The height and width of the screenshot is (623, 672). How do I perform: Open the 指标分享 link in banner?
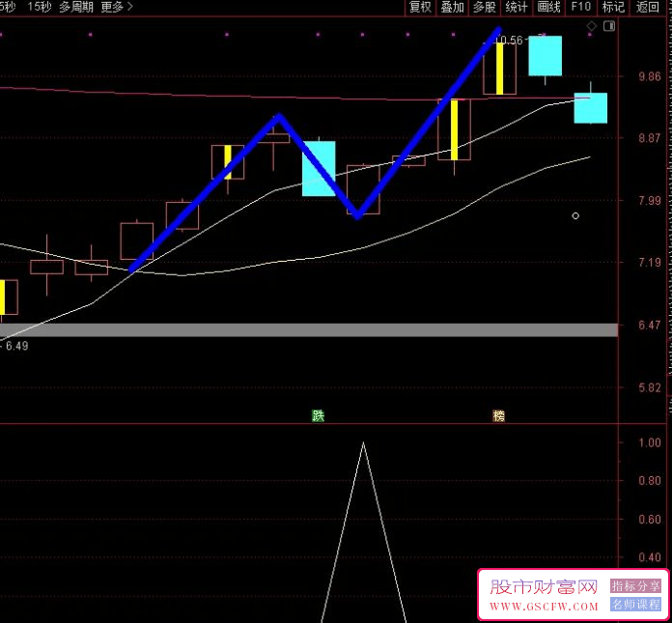click(636, 585)
